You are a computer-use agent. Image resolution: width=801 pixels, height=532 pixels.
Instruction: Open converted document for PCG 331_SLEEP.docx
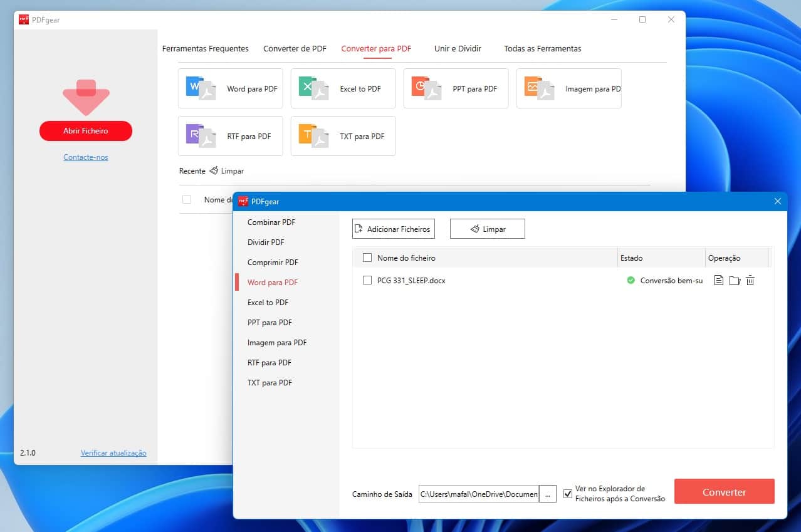719,281
